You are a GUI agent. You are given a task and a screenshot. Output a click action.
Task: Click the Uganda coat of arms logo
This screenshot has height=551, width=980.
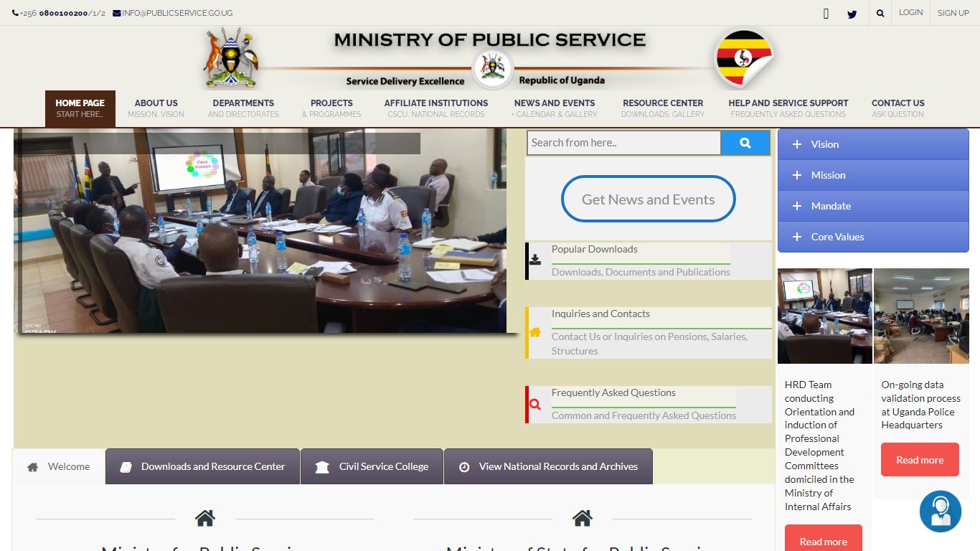(231, 58)
